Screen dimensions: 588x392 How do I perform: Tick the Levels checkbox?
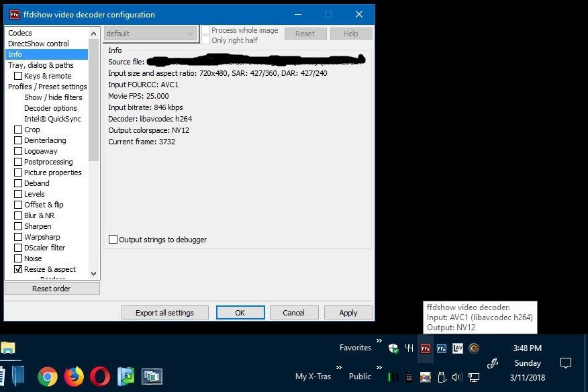click(x=18, y=194)
